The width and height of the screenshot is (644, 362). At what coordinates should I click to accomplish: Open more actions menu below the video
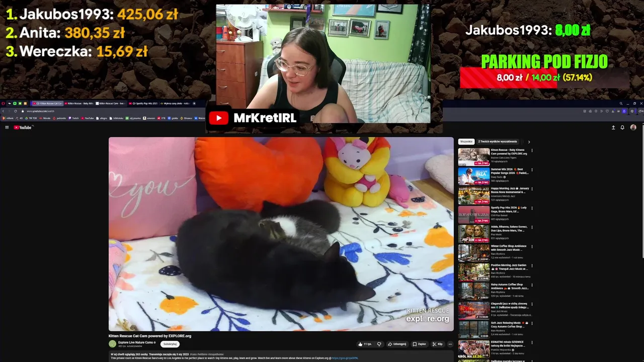pos(450,344)
